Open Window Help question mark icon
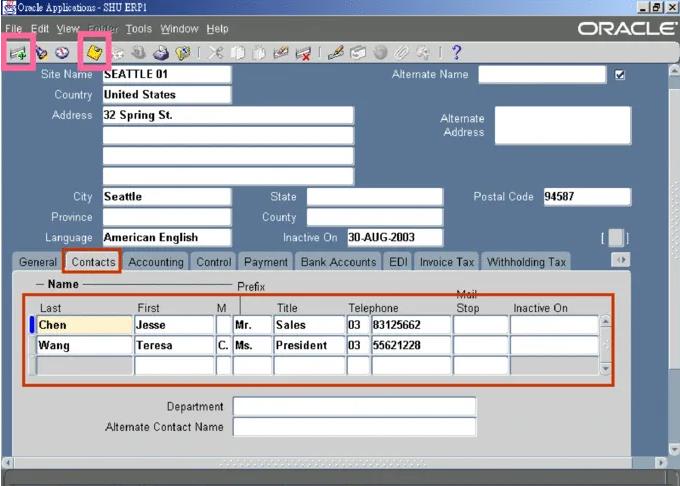The width and height of the screenshot is (680, 486). tap(456, 52)
